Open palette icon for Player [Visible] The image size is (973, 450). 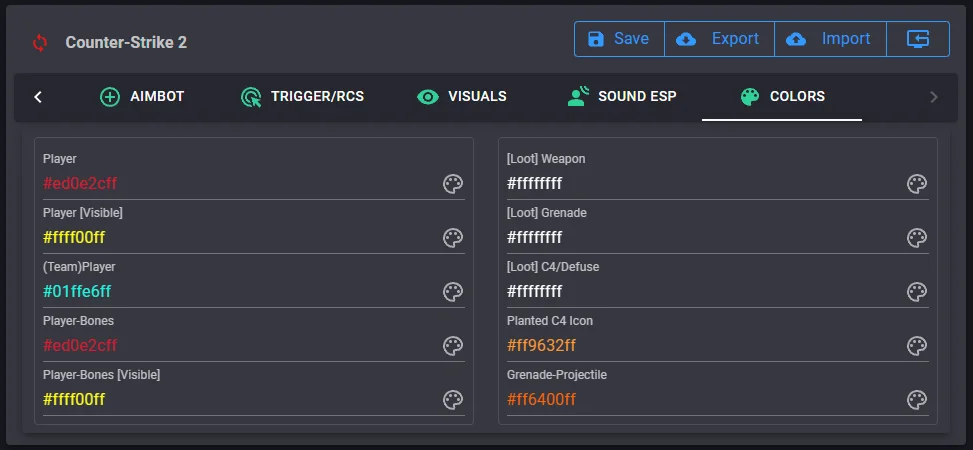pyautogui.click(x=453, y=238)
